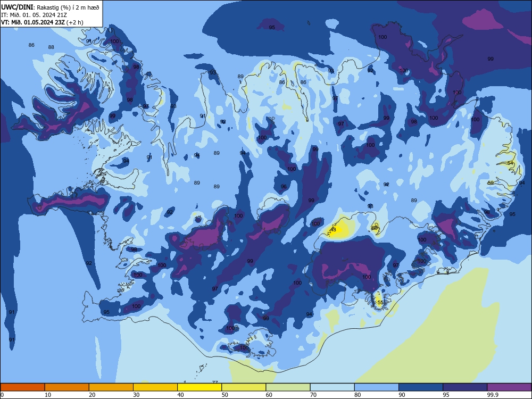Select the bright yellow 40–50 legend swatch
Image resolution: width=532 pixels, height=399 pixels.
[x=199, y=387]
